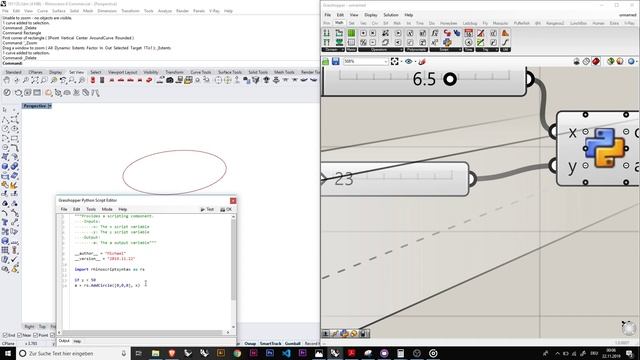The width and height of the screenshot is (640, 360).
Task: Select the Math tab in Grasshopper
Action: pos(339,23)
